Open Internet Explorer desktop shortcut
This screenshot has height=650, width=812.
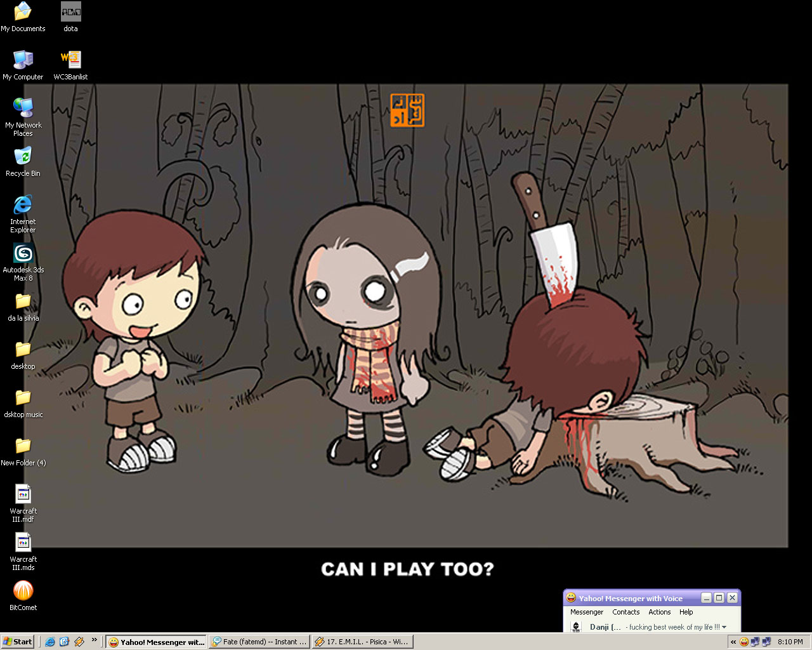click(x=23, y=214)
